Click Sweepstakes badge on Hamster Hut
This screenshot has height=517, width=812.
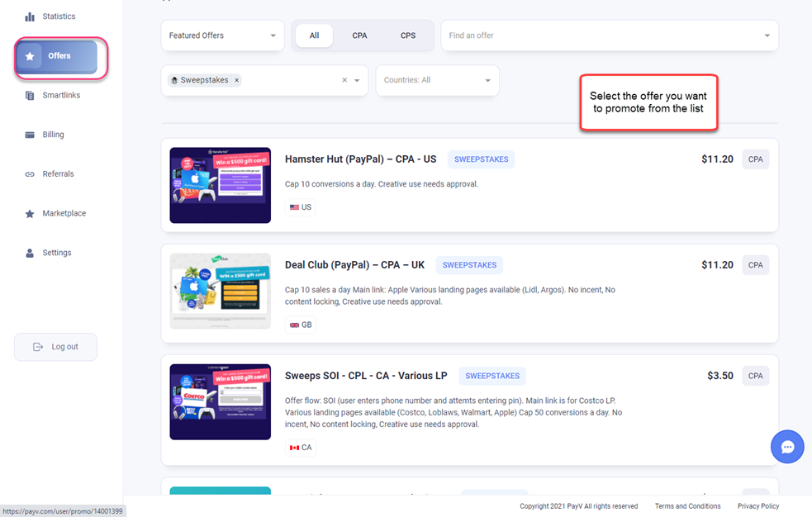coord(481,159)
